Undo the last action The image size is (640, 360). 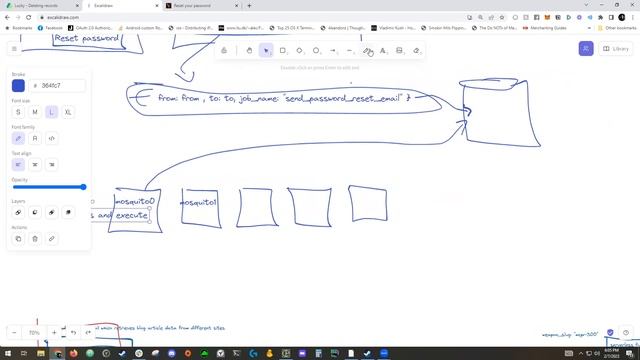pyautogui.click(x=73, y=333)
